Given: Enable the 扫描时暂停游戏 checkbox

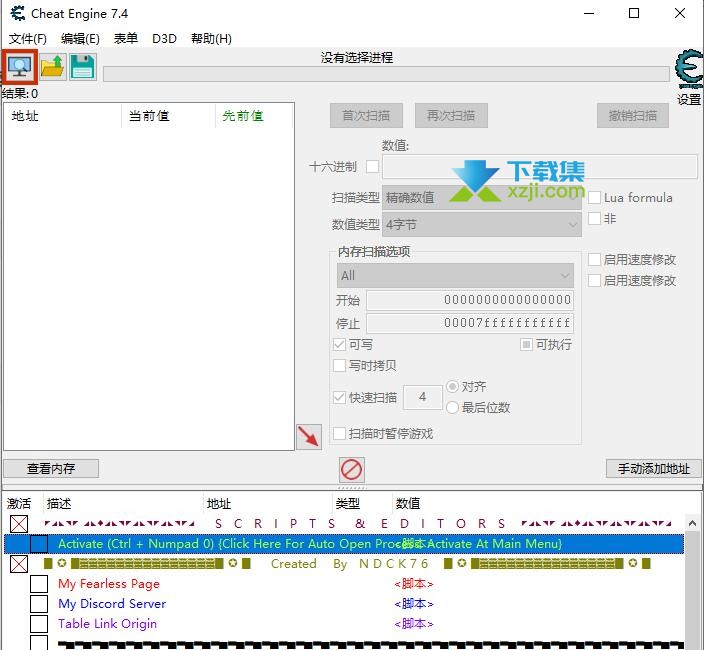Looking at the screenshot, I should [x=339, y=434].
